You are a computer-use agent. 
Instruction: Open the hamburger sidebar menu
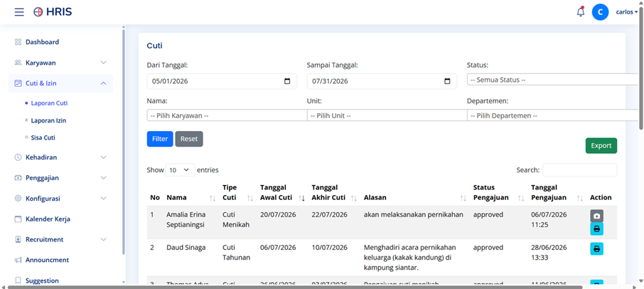click(x=19, y=12)
